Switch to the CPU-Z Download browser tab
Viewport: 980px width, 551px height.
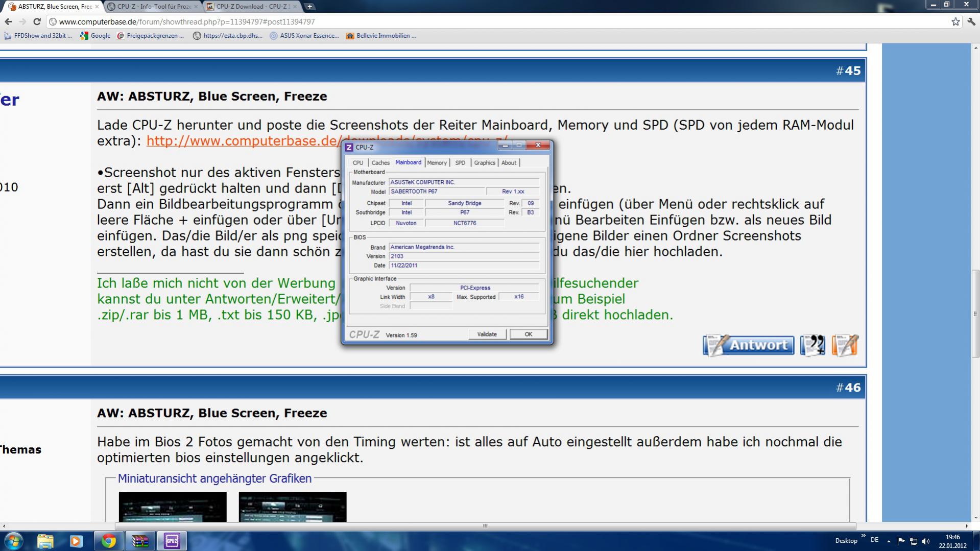click(252, 7)
